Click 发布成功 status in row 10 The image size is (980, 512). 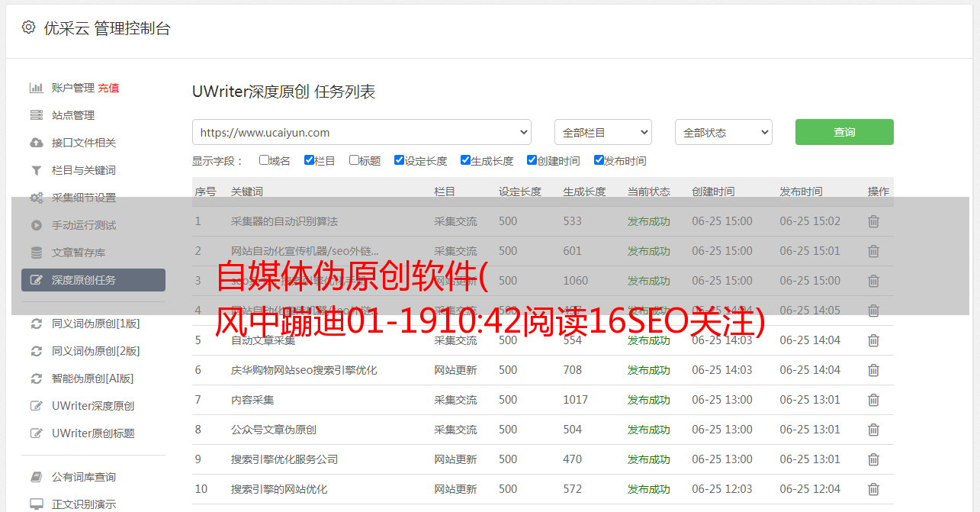pyautogui.click(x=649, y=489)
